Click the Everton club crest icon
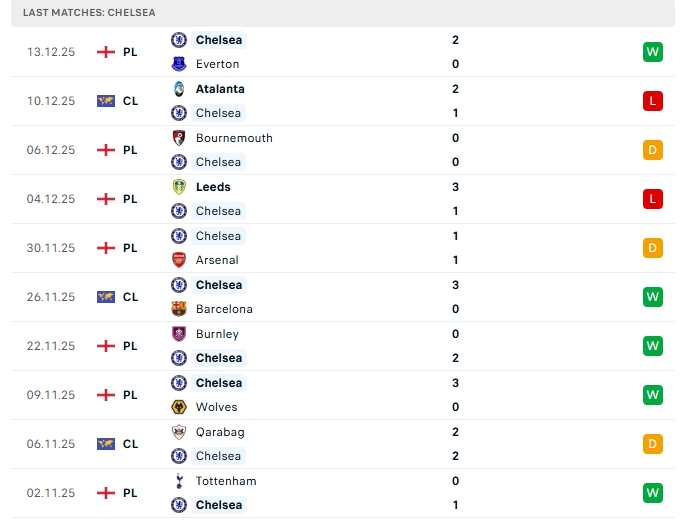Image resolution: width=681 pixels, height=521 pixels. [x=179, y=64]
